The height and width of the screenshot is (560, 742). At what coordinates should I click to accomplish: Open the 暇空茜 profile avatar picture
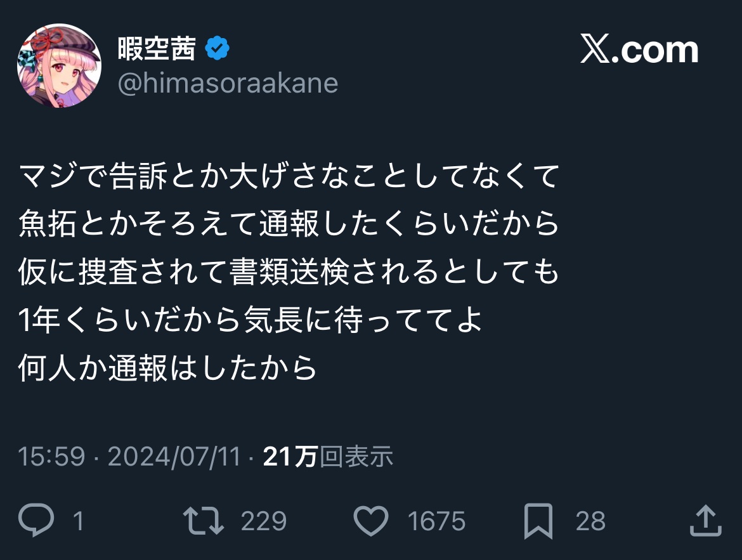coord(60,65)
